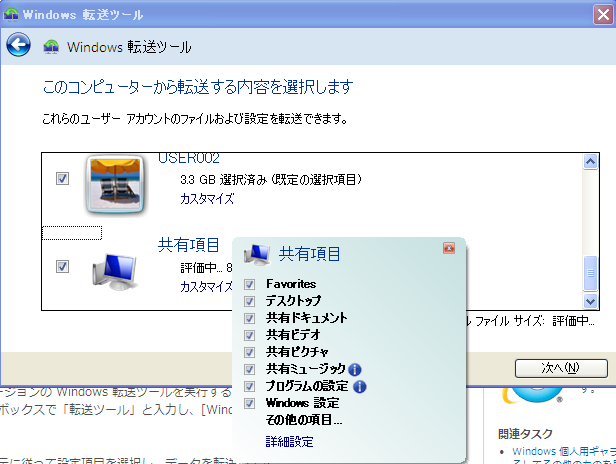Click the 共有項目 heading in the account list

(x=189, y=245)
